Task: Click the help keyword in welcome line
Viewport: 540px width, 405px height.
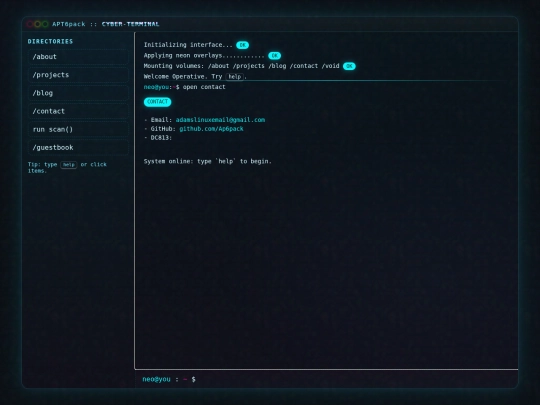Action: (235, 76)
